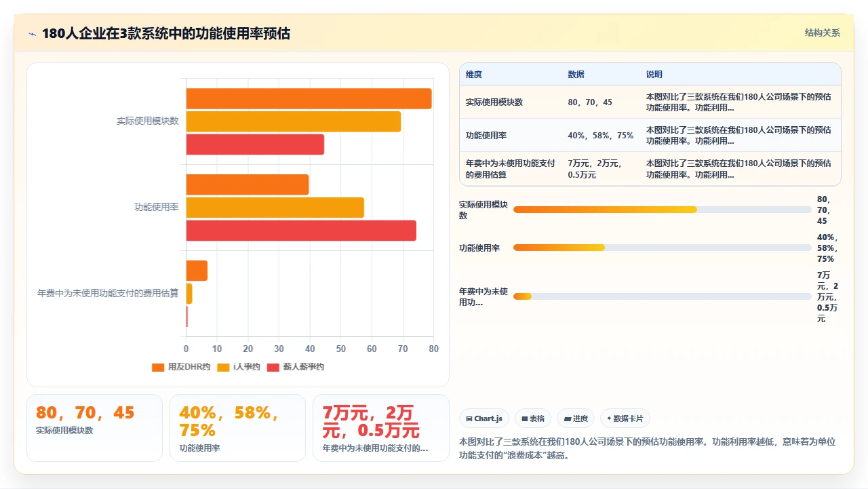Select the Chart.js tag

click(x=484, y=418)
